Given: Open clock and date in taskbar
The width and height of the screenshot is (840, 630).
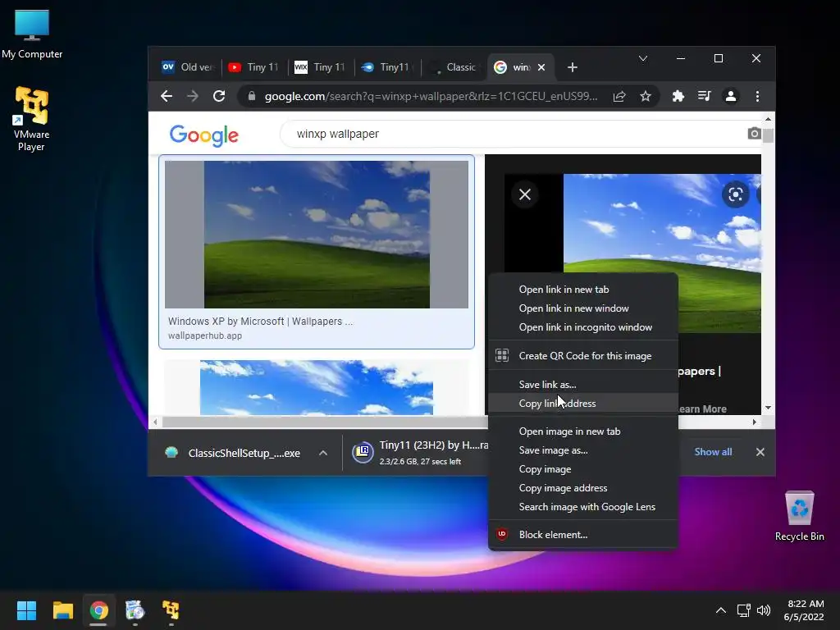Looking at the screenshot, I should click(x=804, y=610).
